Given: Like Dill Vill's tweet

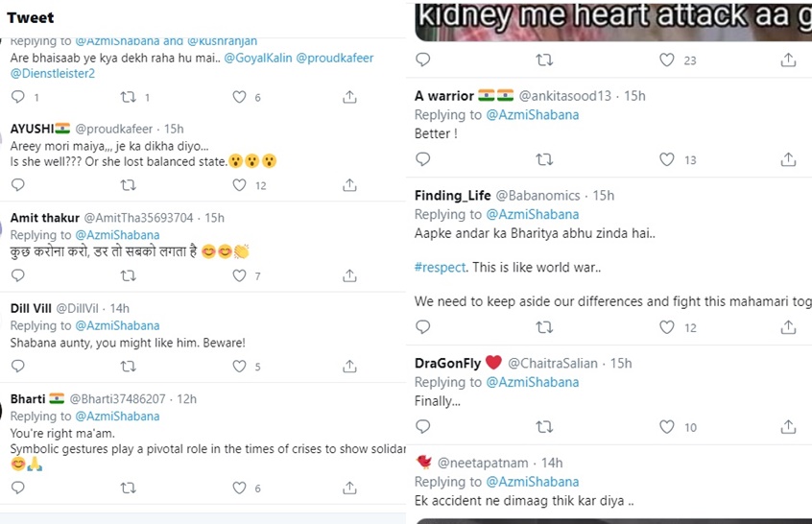Looking at the screenshot, I should click(x=240, y=367).
